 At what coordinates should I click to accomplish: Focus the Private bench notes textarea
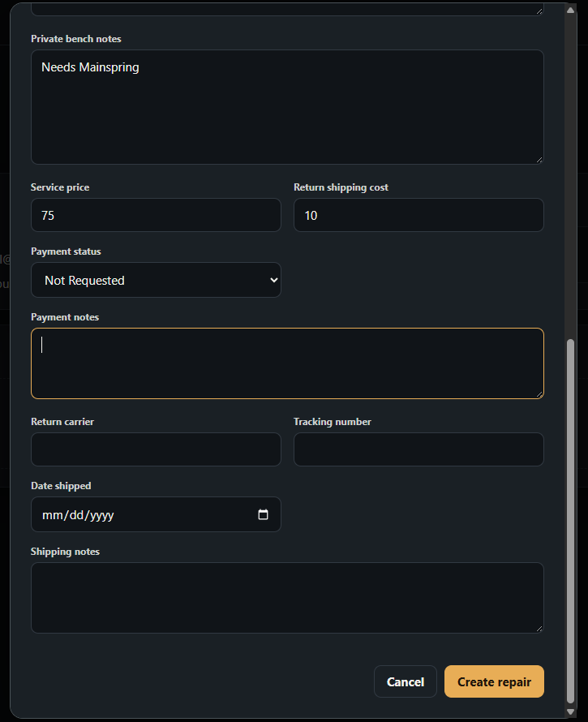click(287, 107)
